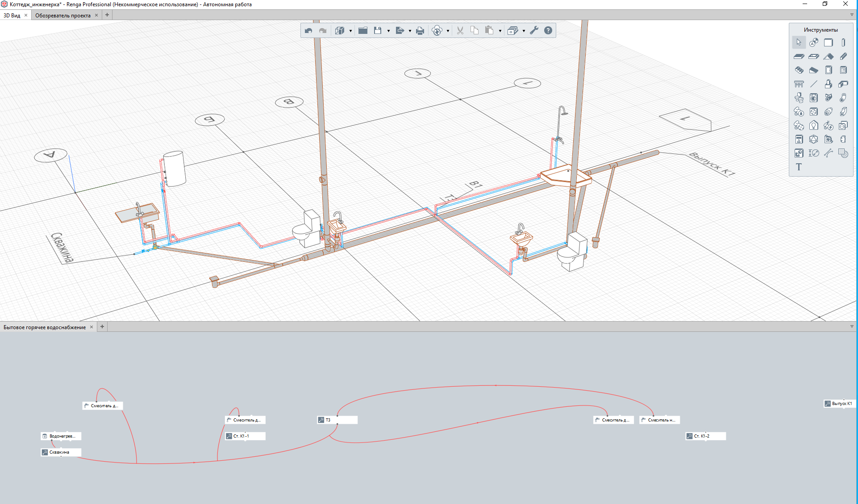Expand the visual style cube dropdown
Screen dimensions: 858x504
[x=350, y=31]
